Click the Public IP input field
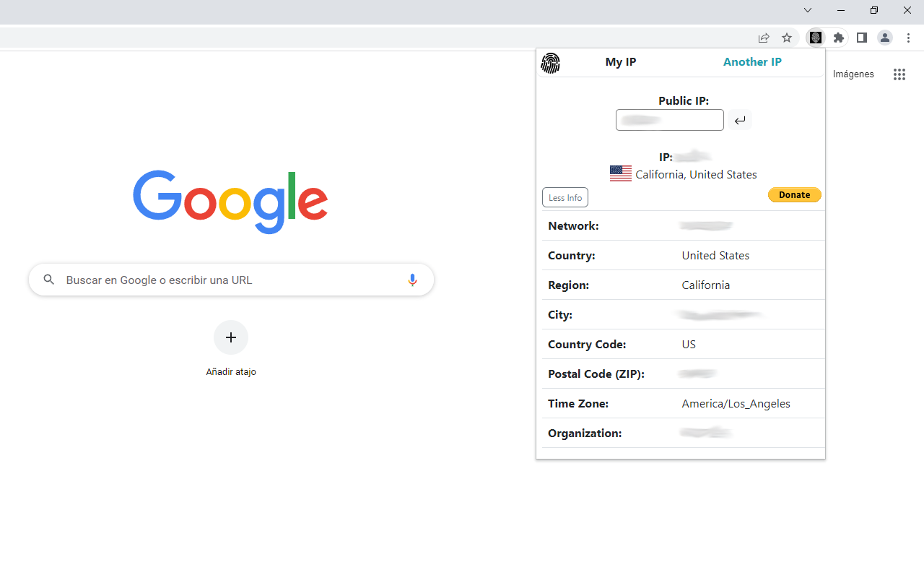 669,120
